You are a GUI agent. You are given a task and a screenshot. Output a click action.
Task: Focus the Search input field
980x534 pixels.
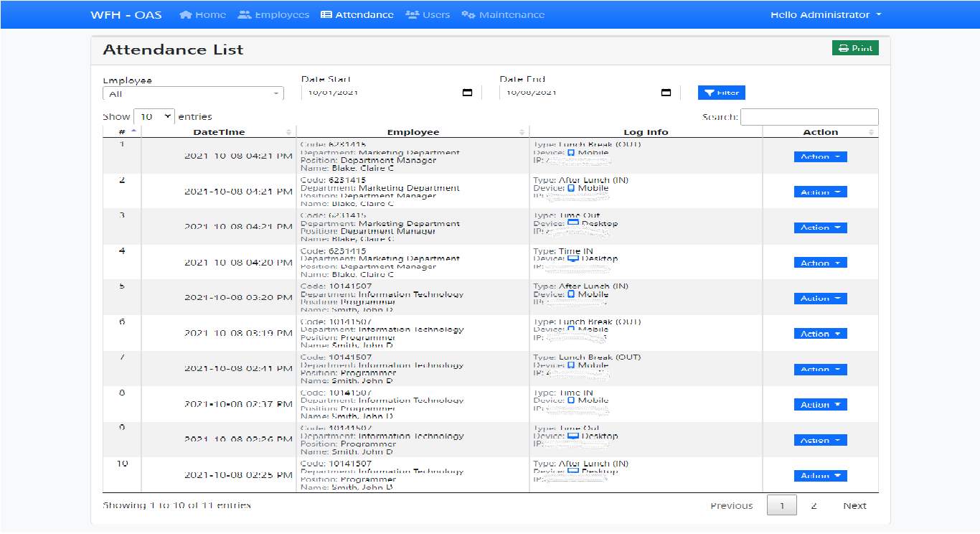point(809,117)
